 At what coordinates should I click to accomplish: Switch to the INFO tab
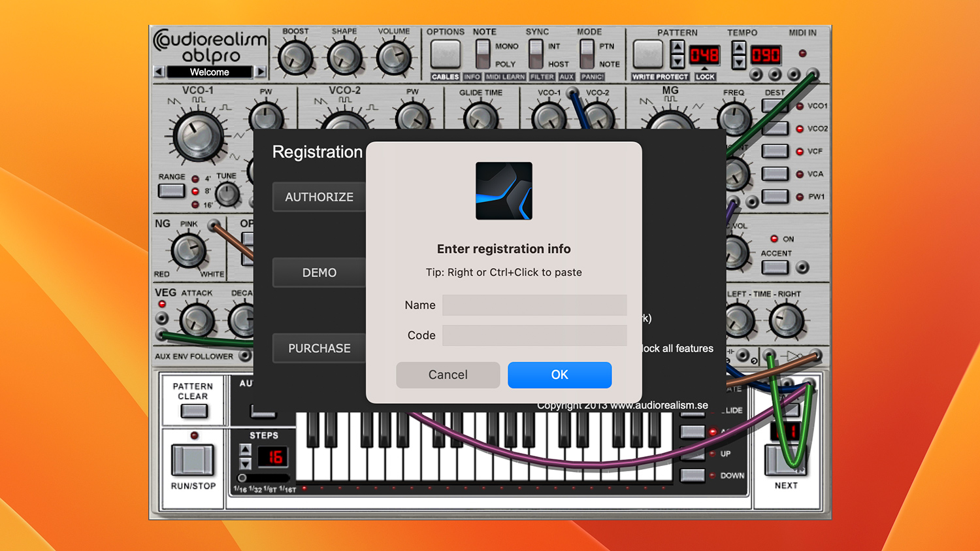pyautogui.click(x=472, y=77)
